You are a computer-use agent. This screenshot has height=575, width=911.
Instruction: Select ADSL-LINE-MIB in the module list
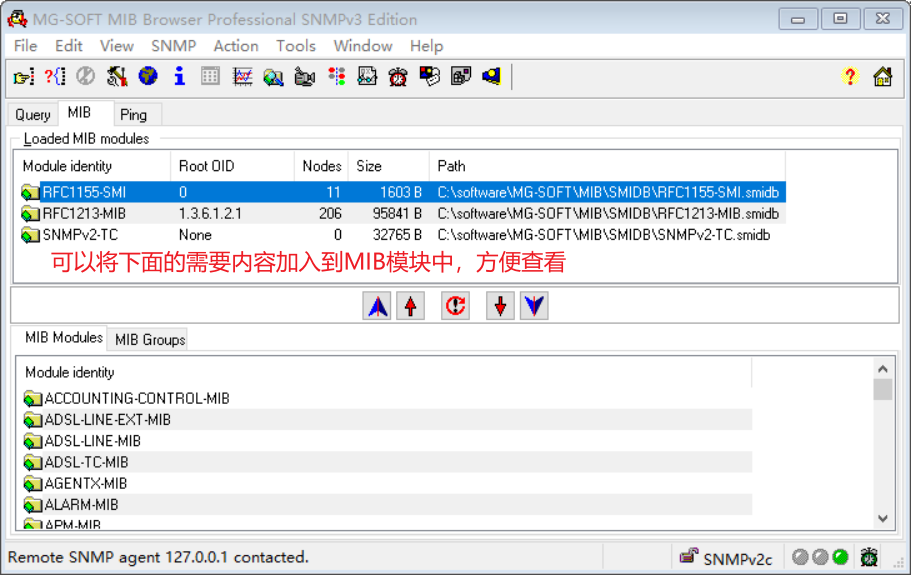click(387, 441)
